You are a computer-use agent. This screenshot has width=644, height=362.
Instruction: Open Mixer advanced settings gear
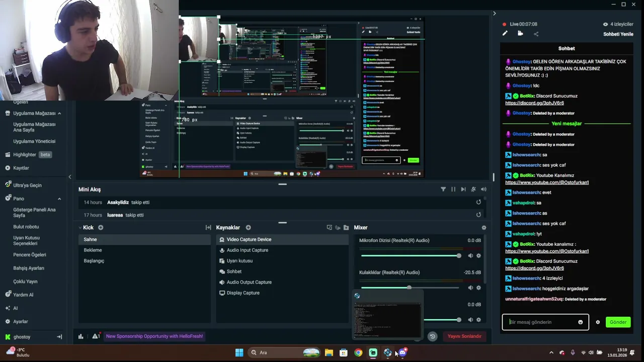484,228
